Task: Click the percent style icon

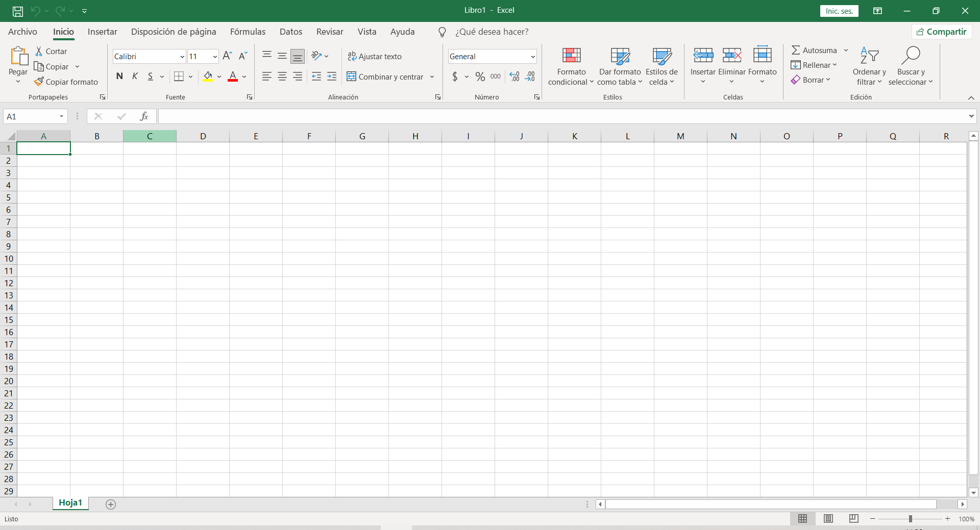Action: click(480, 77)
